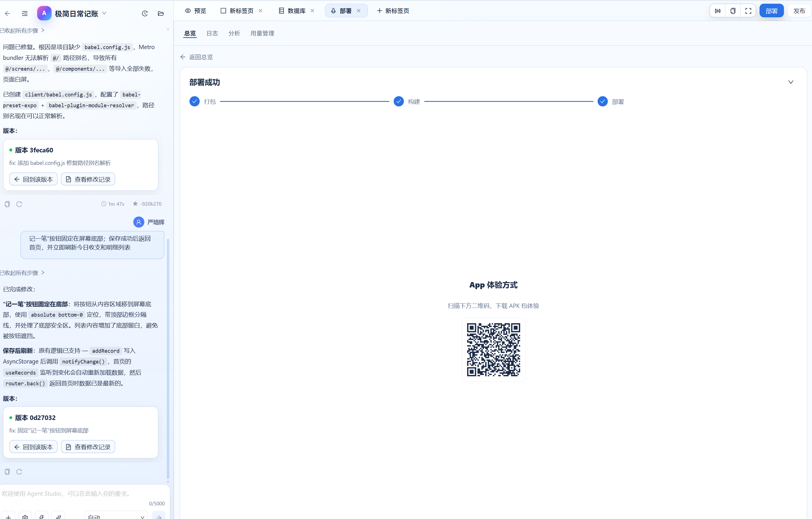812x519 pixels.
Task: Click 查看修改记录 for version 3feca60
Action: pos(88,179)
